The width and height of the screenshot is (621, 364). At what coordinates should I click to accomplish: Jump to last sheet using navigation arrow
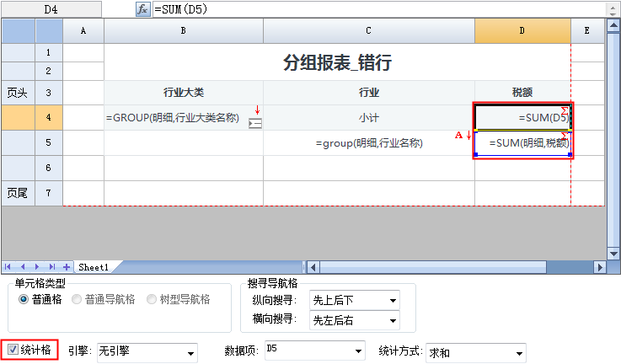click(52, 267)
